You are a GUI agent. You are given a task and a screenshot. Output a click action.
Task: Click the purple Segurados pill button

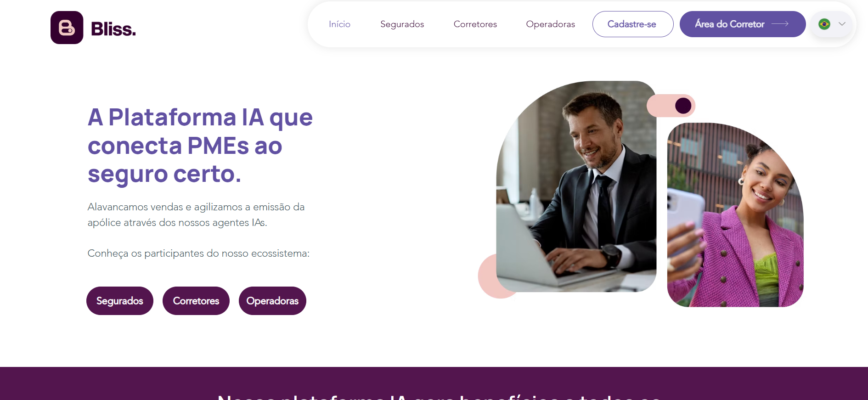click(x=120, y=301)
